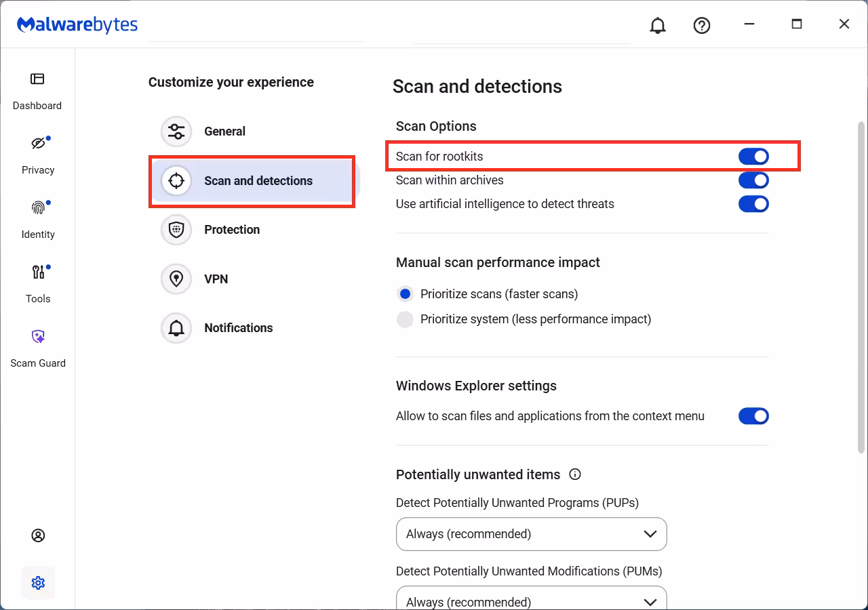Viewport: 868px width, 610px height.
Task: Click the Scan Options heading
Action: point(436,126)
